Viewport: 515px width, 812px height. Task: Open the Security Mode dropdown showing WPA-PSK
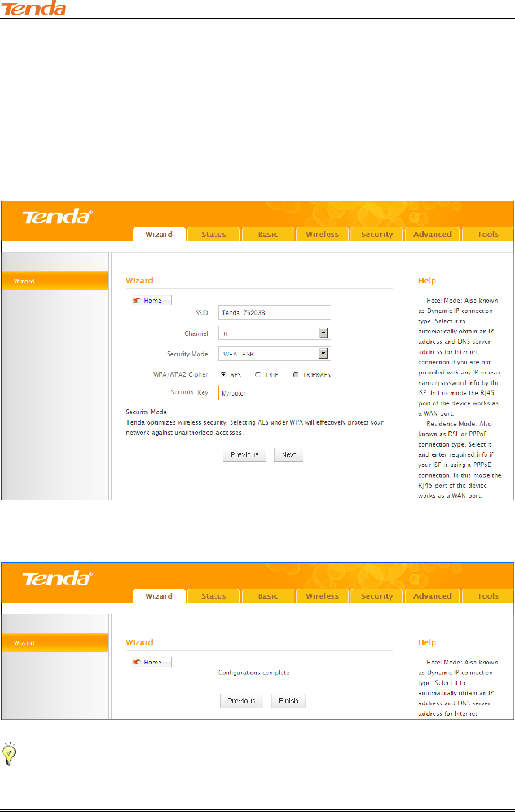[275, 354]
